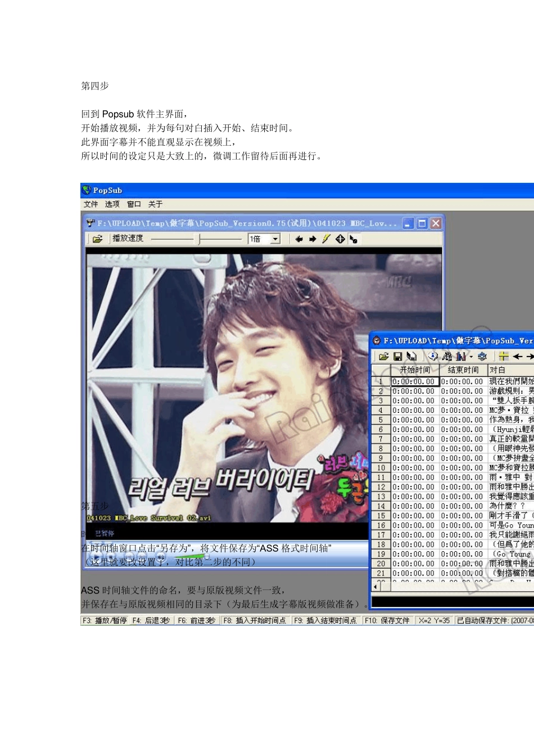Click the right arrow icon in the player toolbar
534x756 pixels.
coord(313,239)
